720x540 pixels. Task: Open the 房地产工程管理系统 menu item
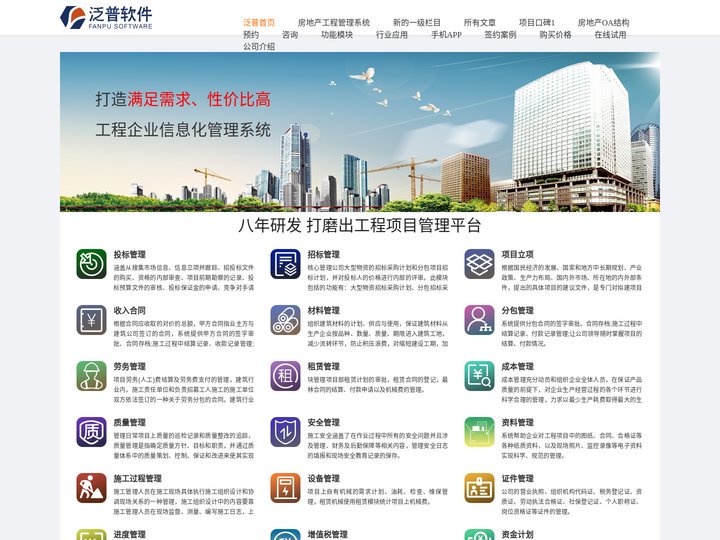click(x=334, y=22)
